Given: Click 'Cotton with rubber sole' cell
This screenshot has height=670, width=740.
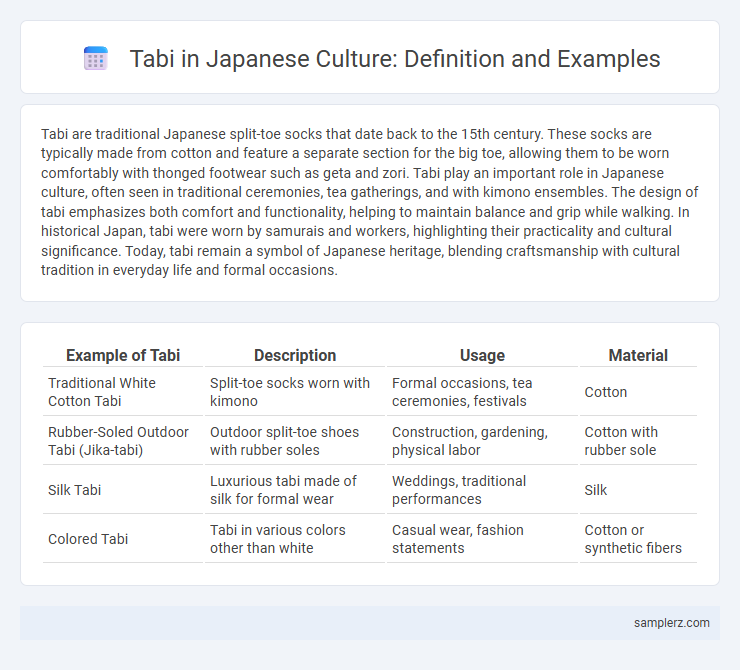Looking at the screenshot, I should click(x=638, y=441).
